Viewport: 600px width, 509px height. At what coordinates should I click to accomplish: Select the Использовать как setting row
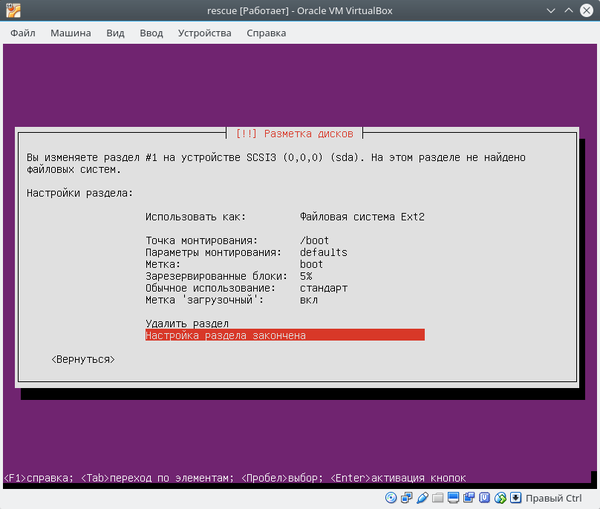tap(285, 217)
